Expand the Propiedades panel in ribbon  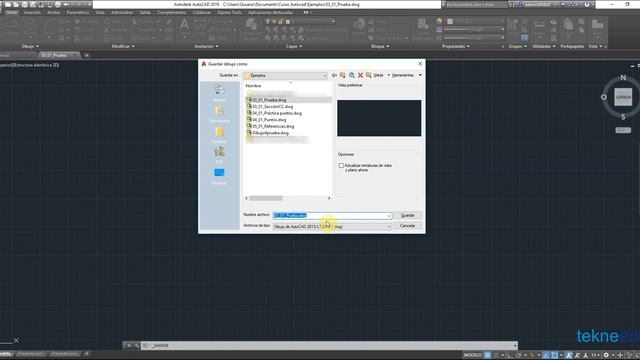coord(456,47)
